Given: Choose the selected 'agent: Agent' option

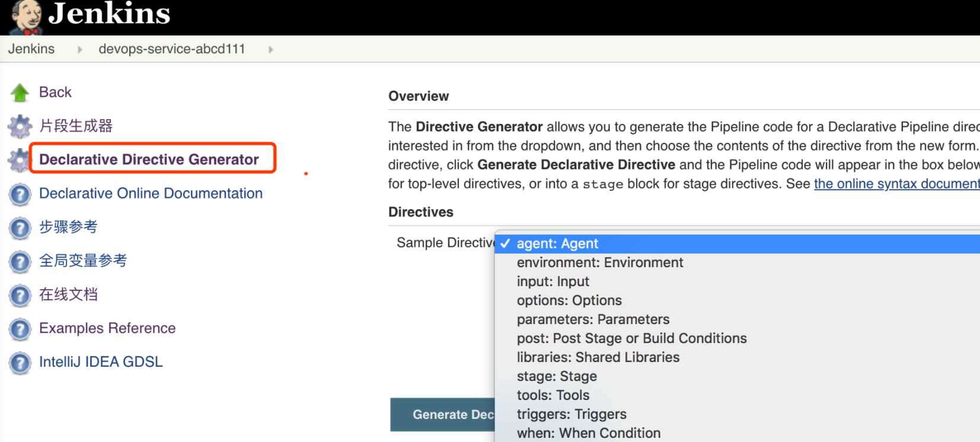Looking at the screenshot, I should tap(738, 244).
